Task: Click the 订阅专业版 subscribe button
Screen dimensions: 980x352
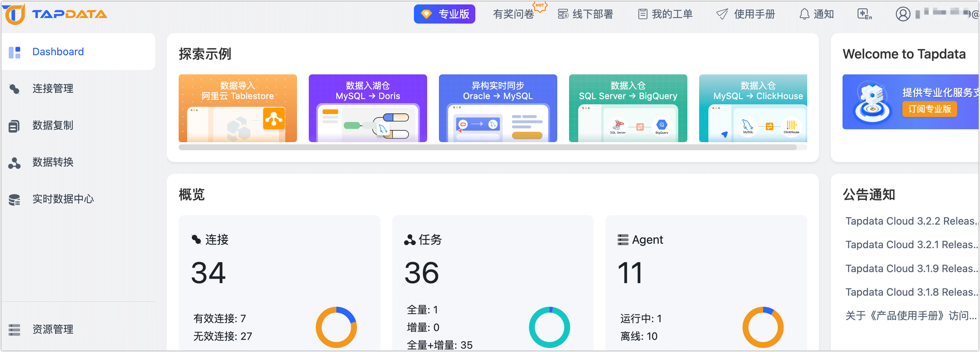Action: tap(929, 109)
